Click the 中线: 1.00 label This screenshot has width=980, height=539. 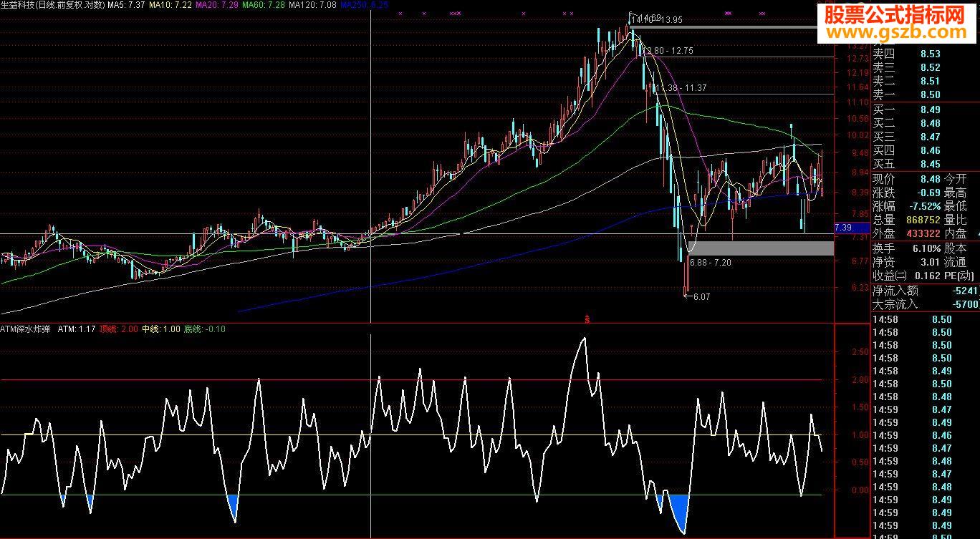161,329
